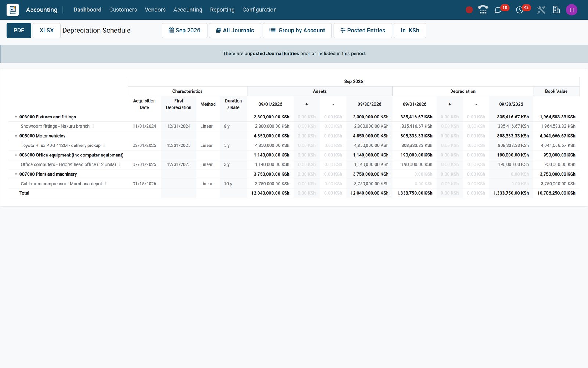Click the Duration / Rate column header
The width and height of the screenshot is (588, 368).
[x=233, y=104]
